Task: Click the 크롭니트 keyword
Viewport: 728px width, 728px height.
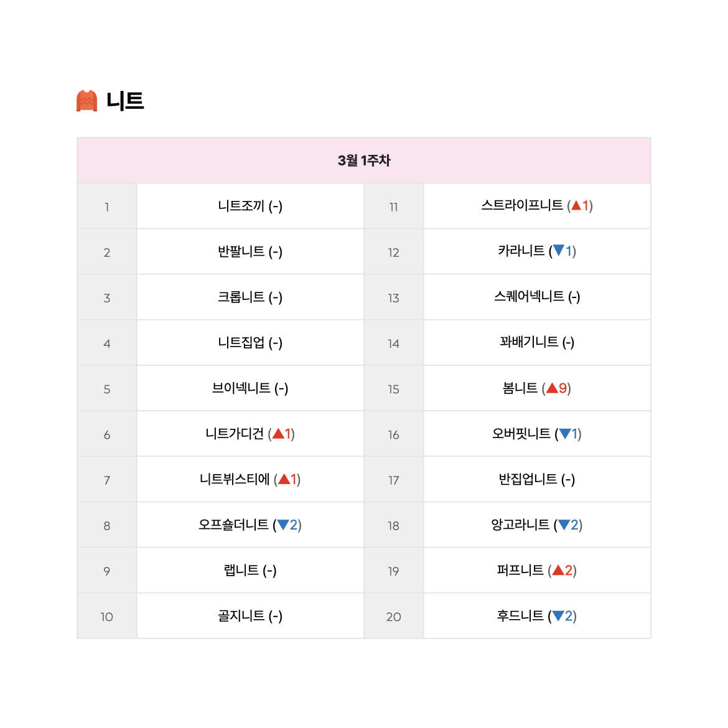Action: coord(241,297)
